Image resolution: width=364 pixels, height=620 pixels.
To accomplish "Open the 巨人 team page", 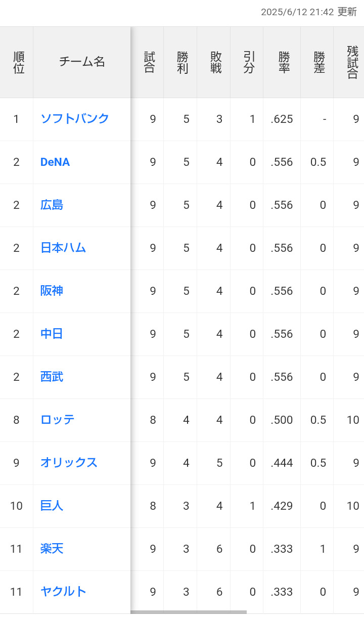I will (x=52, y=506).
